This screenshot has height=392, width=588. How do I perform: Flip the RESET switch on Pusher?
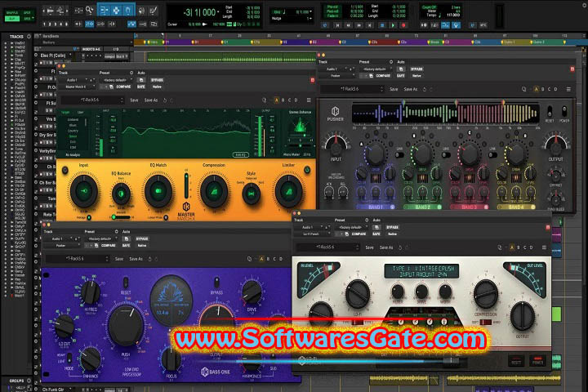pos(550,111)
